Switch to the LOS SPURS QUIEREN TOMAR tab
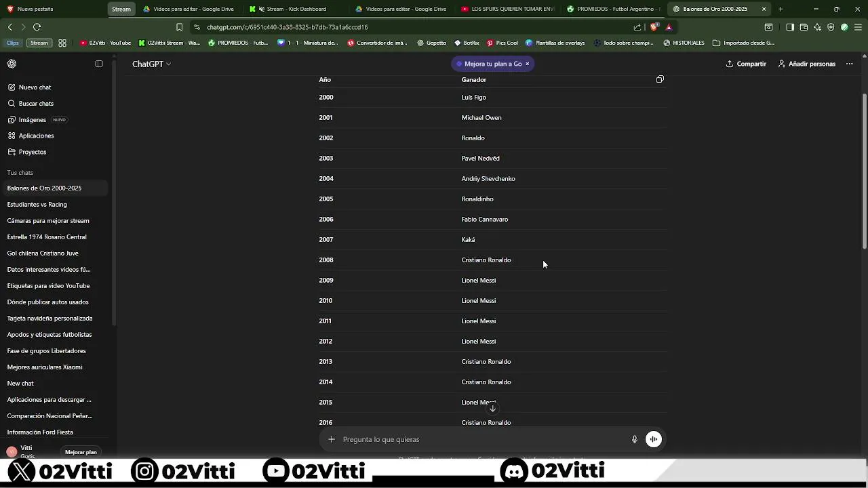This screenshot has width=868, height=488. 509,9
